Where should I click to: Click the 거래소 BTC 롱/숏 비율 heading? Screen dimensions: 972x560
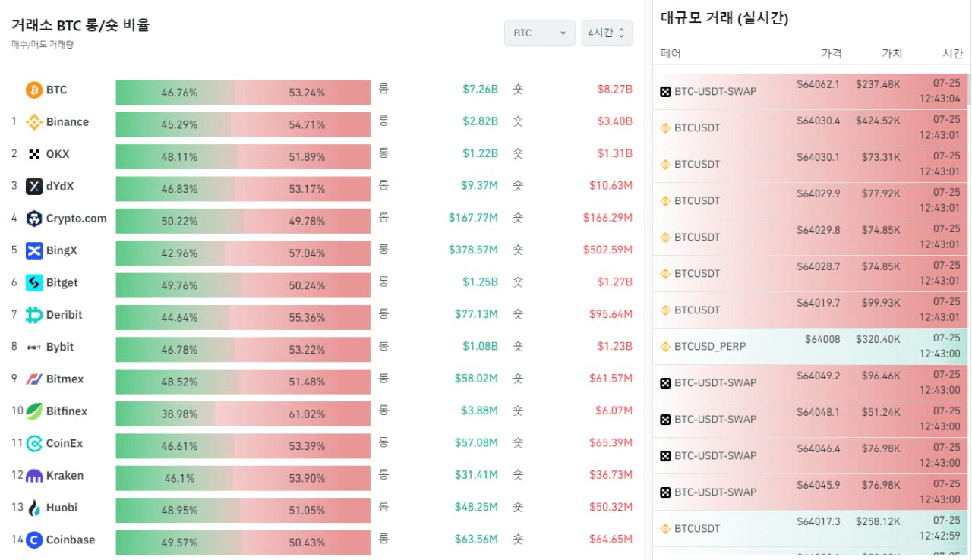coord(80,25)
